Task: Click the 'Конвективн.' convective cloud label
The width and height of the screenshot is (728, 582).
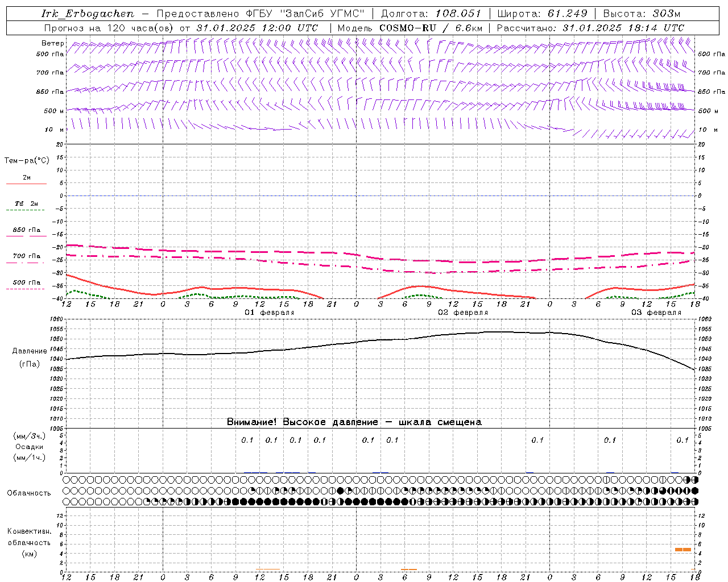Action: pyautogui.click(x=29, y=531)
